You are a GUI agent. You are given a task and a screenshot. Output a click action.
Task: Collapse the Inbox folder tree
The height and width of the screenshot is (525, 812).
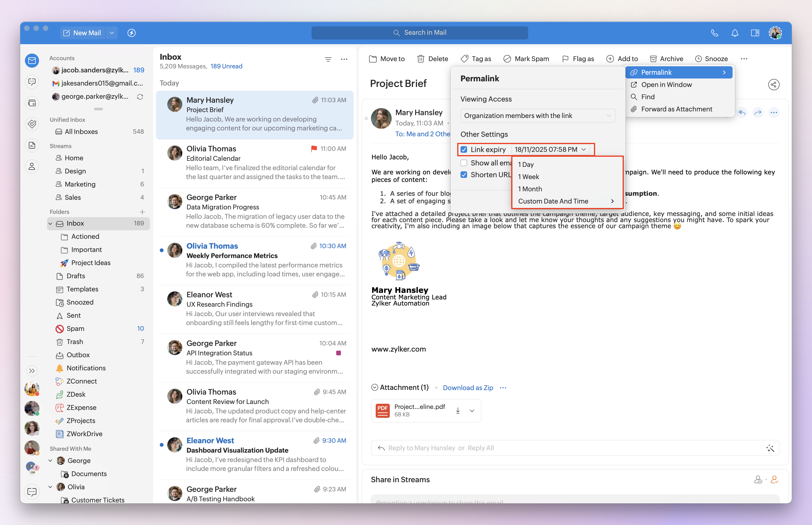(51, 223)
